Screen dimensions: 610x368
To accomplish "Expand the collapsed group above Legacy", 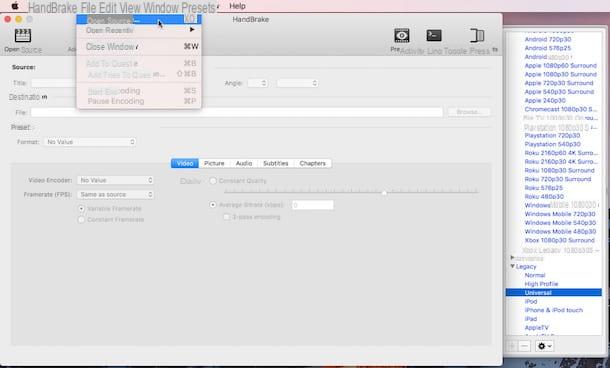I will pyautogui.click(x=512, y=258).
